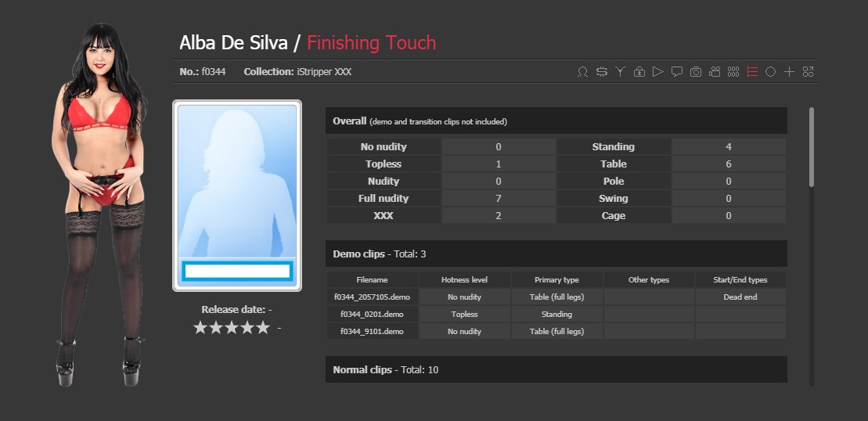The height and width of the screenshot is (421, 868).
Task: Click the Demo clips section header
Action: (556, 254)
